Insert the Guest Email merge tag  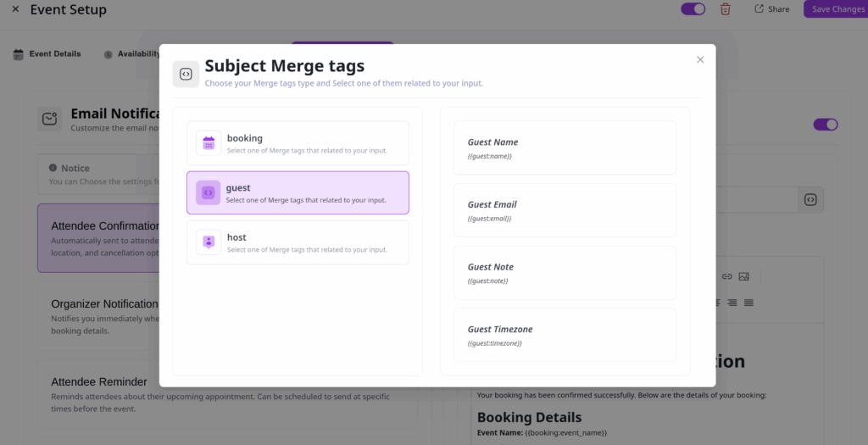pos(565,210)
